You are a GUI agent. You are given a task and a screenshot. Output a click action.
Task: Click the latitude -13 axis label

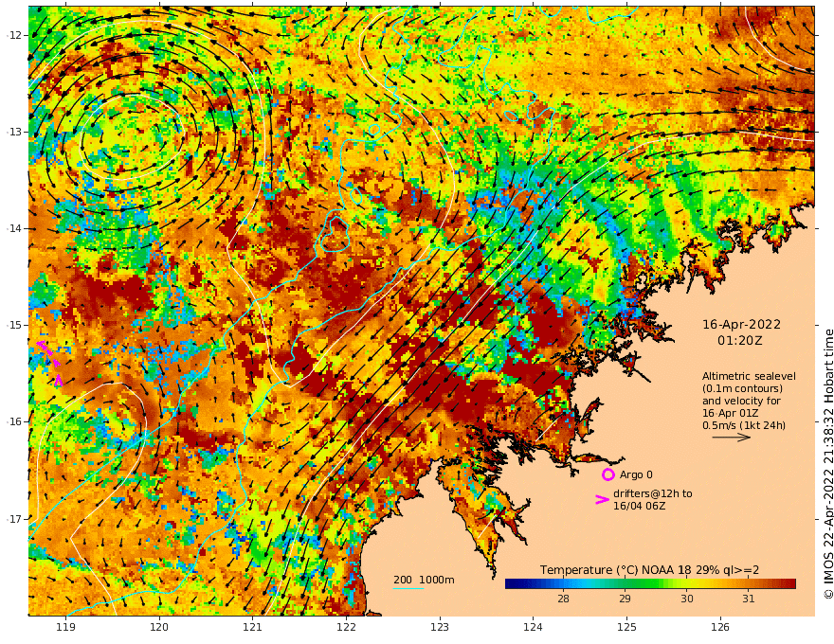(13, 132)
